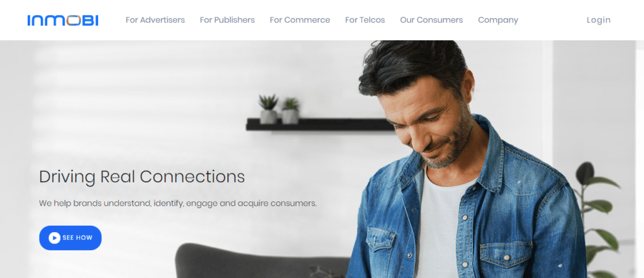Click the dark gray armchair back
644x278 pixels.
pyautogui.click(x=263, y=260)
